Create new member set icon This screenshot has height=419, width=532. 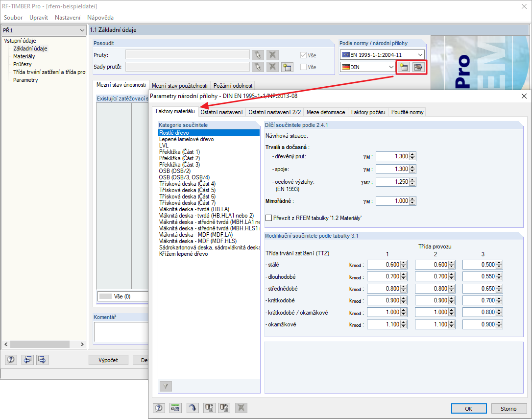point(287,67)
